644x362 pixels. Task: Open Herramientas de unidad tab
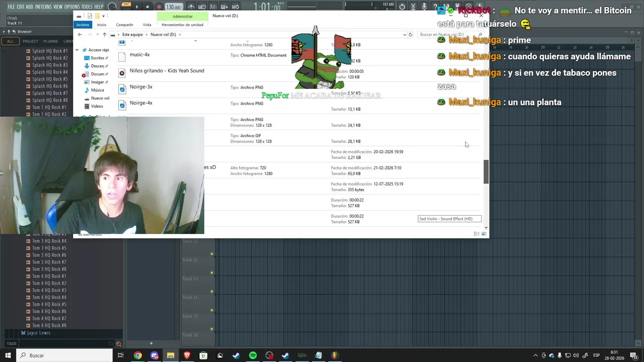tap(182, 25)
